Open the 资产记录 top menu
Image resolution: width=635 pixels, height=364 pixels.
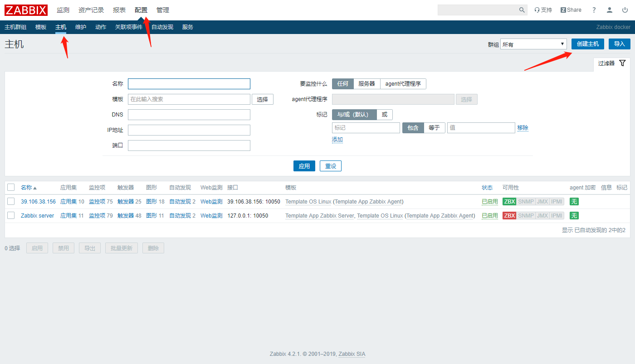tap(91, 10)
